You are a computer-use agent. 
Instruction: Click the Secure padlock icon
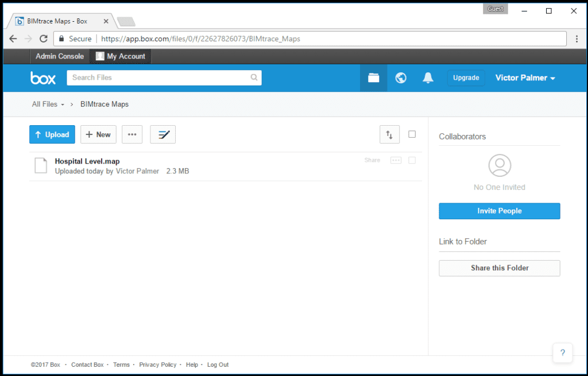[x=61, y=38]
